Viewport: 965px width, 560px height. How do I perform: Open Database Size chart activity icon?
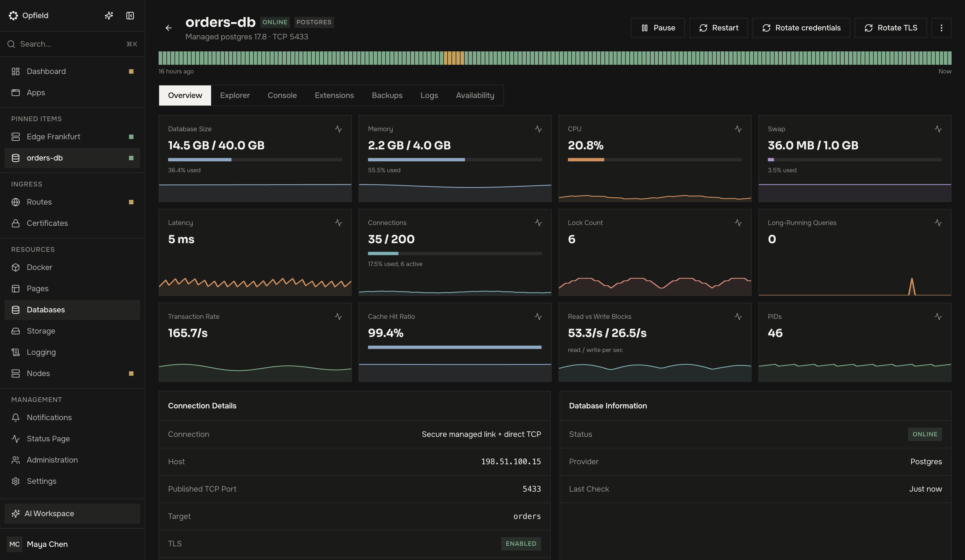pos(338,129)
